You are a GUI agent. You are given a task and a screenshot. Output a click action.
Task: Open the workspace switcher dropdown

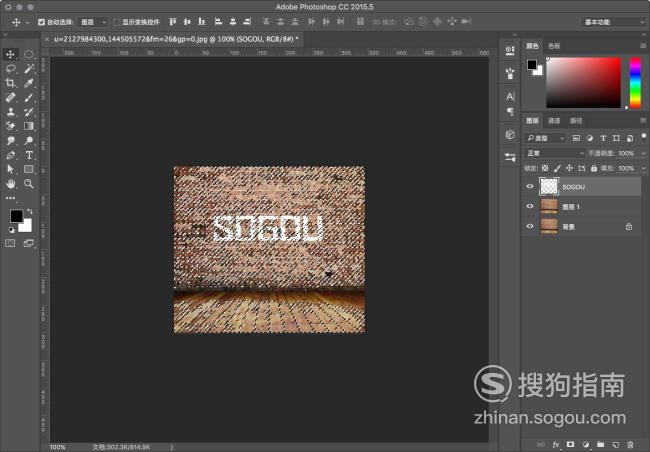[612, 22]
